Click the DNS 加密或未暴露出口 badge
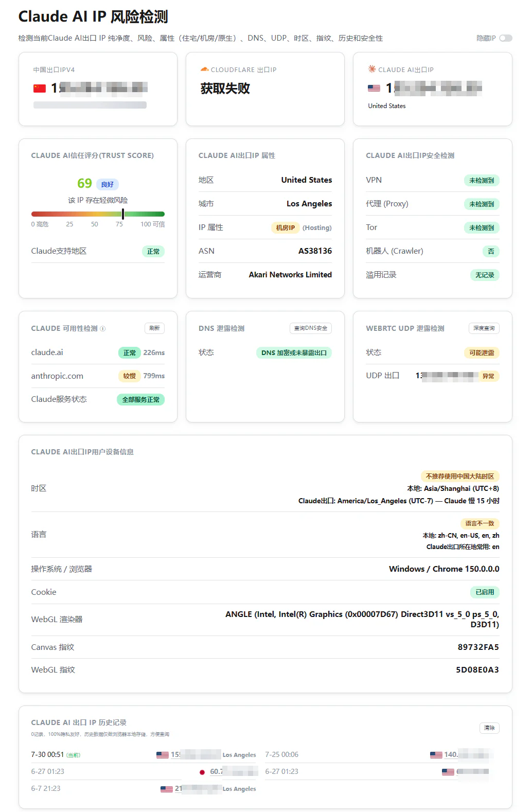Image resolution: width=532 pixels, height=812 pixels. (294, 353)
